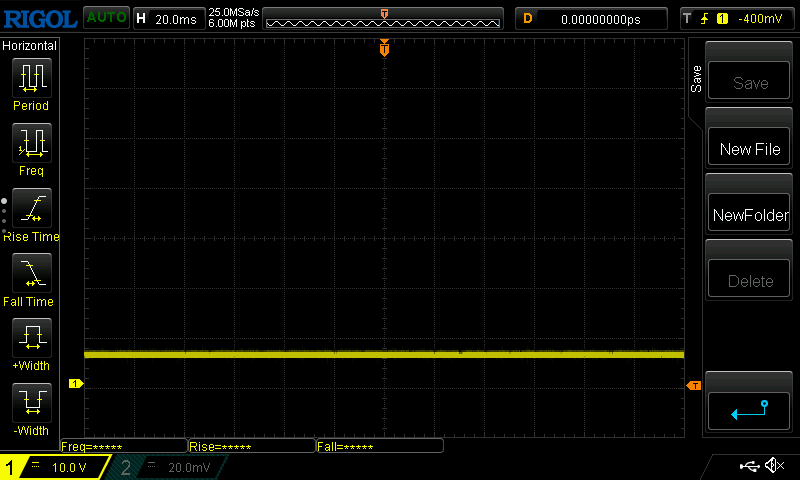The width and height of the screenshot is (800, 480).
Task: Select channel 2 label at 20.0mV
Action: pyautogui.click(x=168, y=467)
